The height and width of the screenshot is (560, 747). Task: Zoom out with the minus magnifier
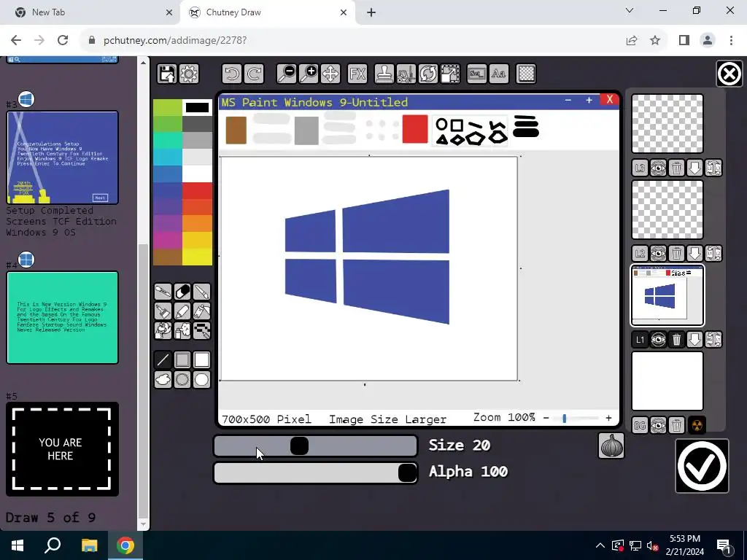(x=287, y=74)
